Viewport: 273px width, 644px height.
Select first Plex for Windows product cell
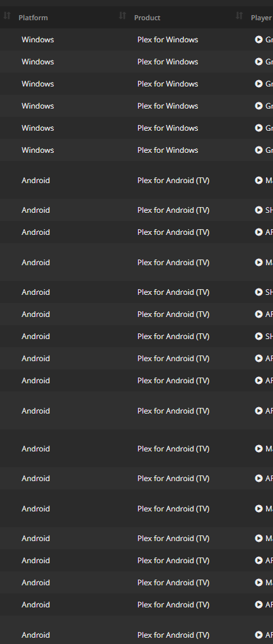pos(168,39)
